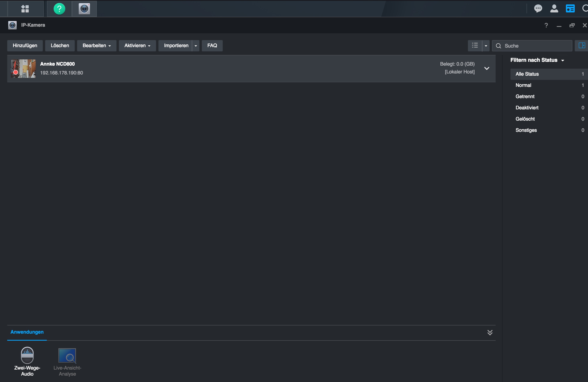Open the Bearbeiten dropdown menu
Image resolution: width=588 pixels, height=382 pixels.
[x=97, y=46]
